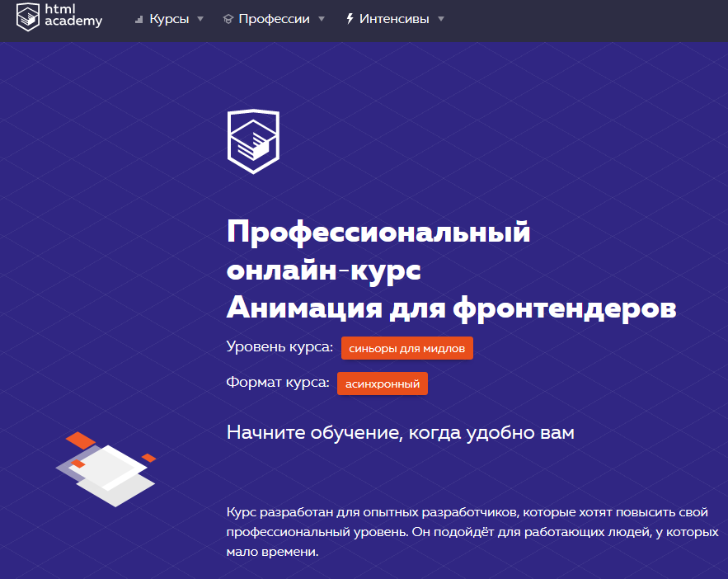Open the Профессии menu item
728x579 pixels.
274,19
